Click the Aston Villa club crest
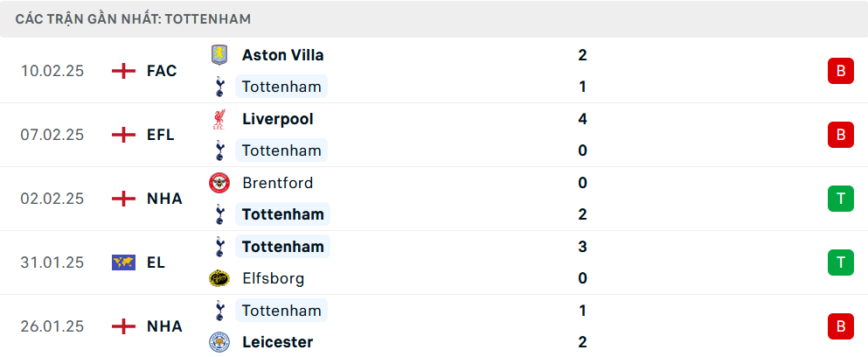The width and height of the screenshot is (868, 357). pyautogui.click(x=219, y=55)
